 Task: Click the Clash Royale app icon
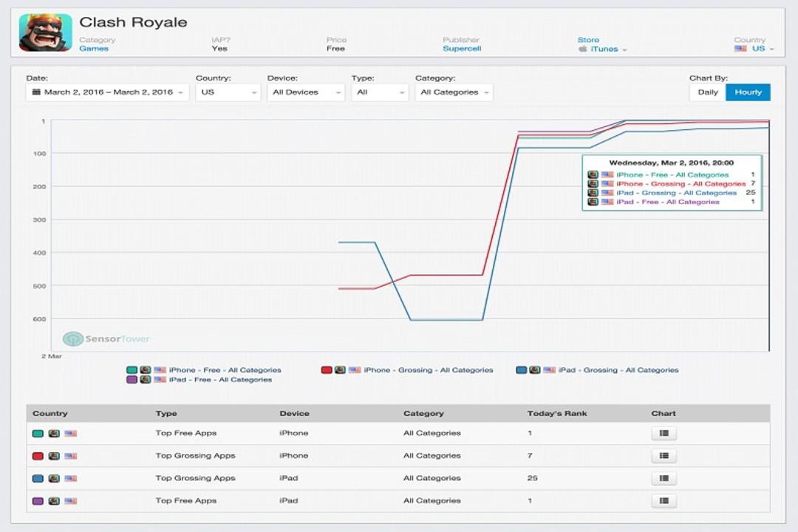click(x=45, y=33)
